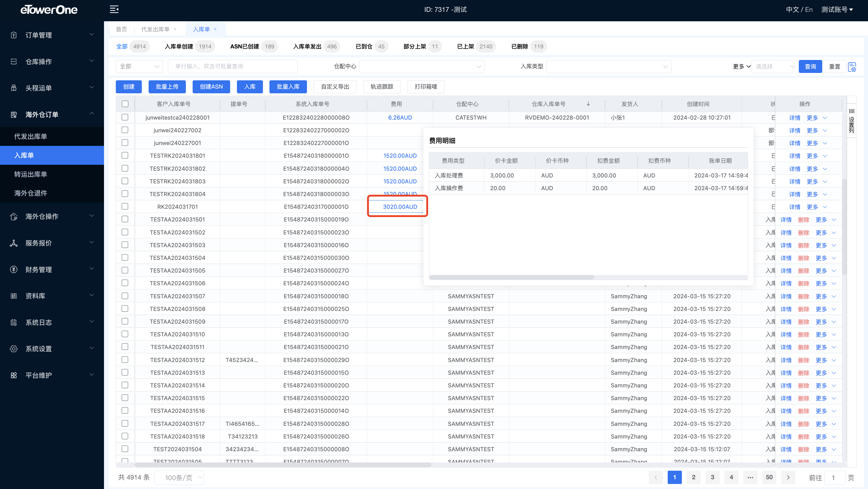Open the ellipsis more pages button
Viewport: 868px width, 489px height.
[x=750, y=477]
